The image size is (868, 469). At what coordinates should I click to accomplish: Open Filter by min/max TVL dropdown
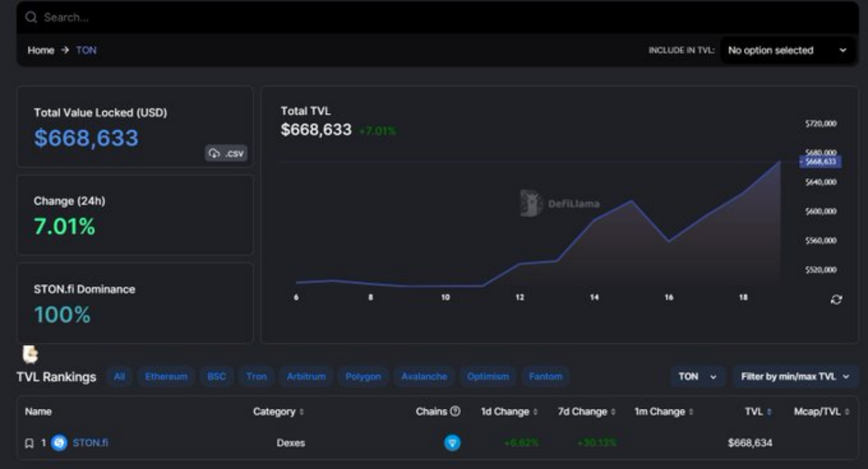(x=795, y=376)
